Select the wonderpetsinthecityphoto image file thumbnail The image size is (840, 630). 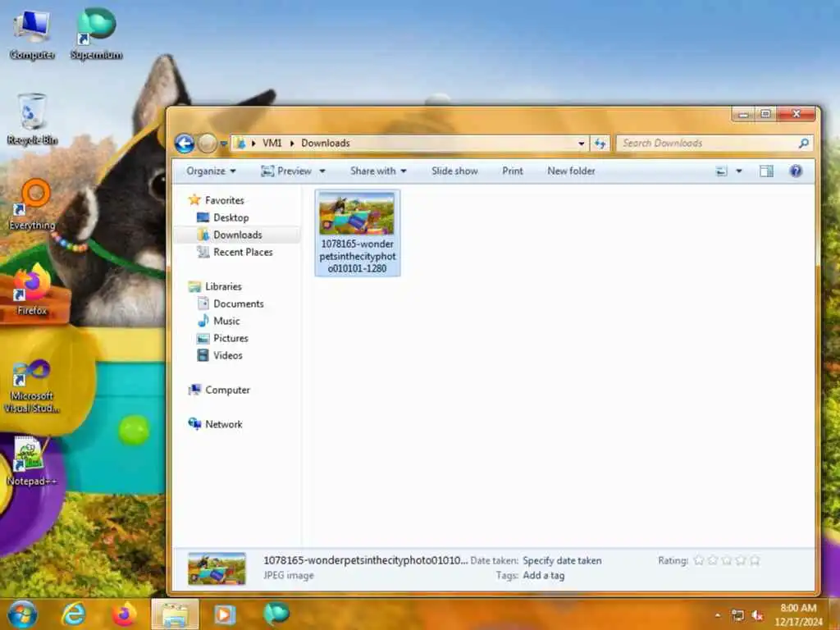(x=357, y=214)
